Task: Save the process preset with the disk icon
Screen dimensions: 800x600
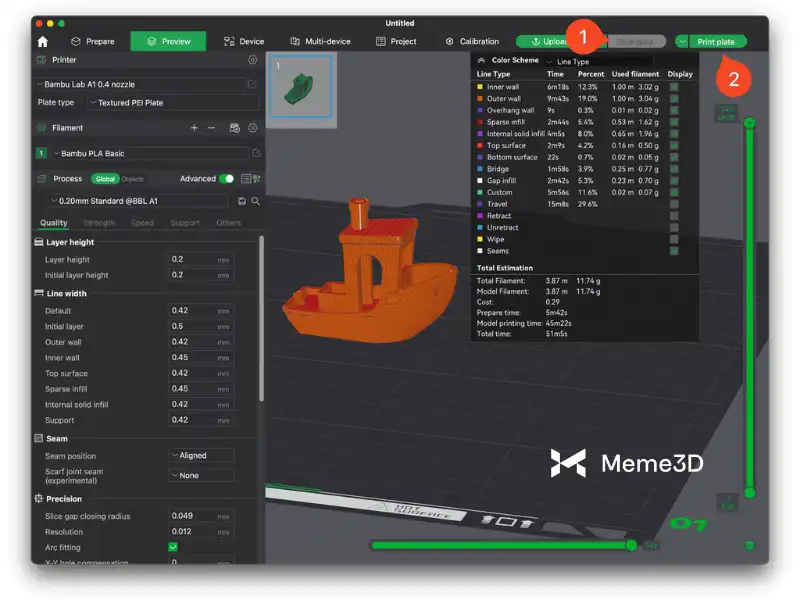Action: [242, 201]
